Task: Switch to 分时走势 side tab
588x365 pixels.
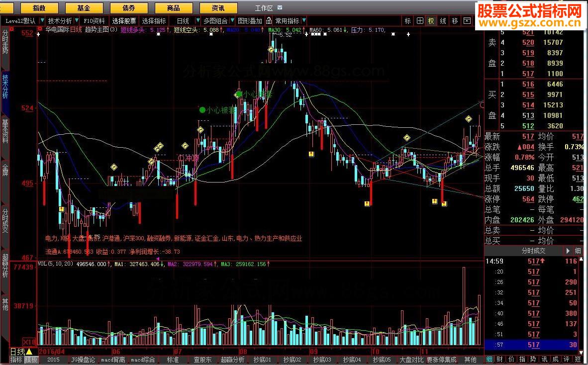Action: pos(5,42)
